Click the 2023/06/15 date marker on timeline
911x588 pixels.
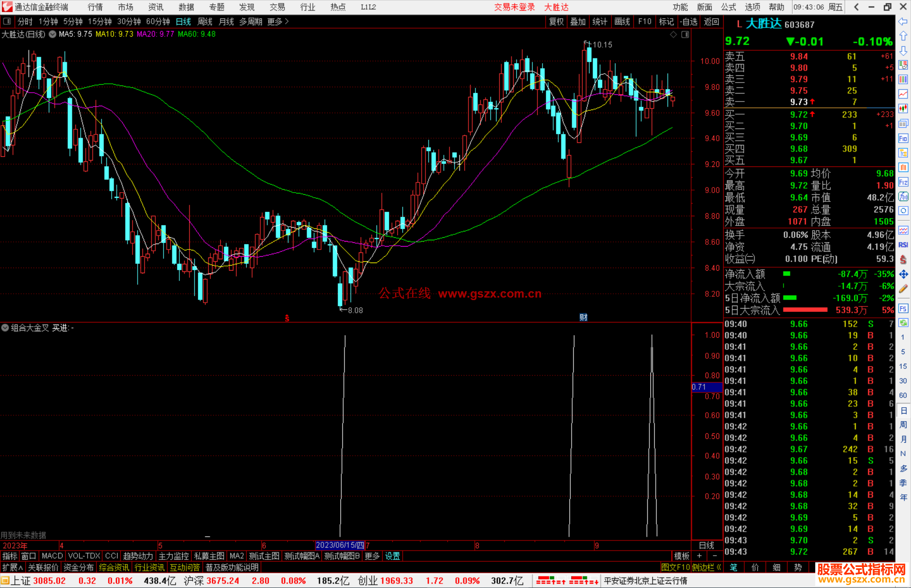coord(340,545)
